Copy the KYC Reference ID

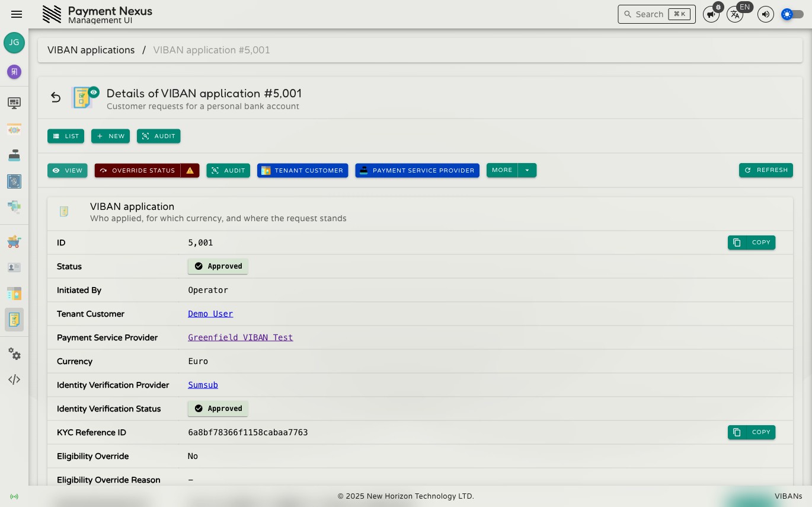click(752, 432)
